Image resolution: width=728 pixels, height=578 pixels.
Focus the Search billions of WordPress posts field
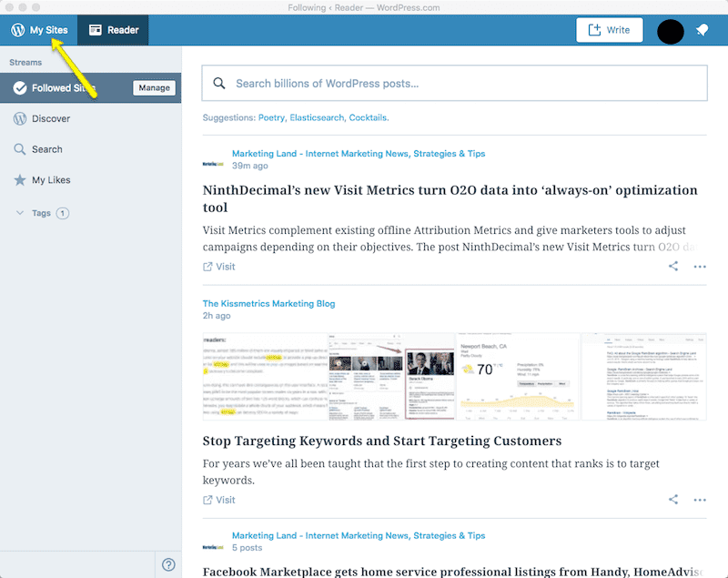pos(454,83)
